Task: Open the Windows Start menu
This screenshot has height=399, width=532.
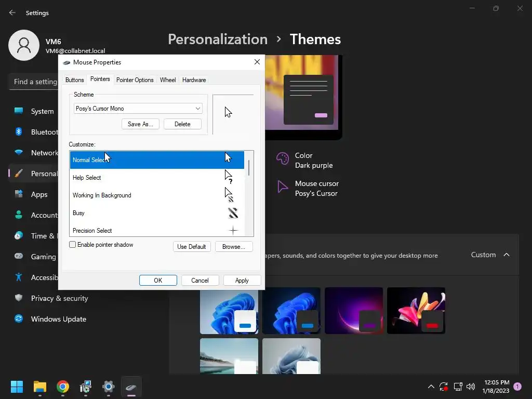Action: pos(17,387)
